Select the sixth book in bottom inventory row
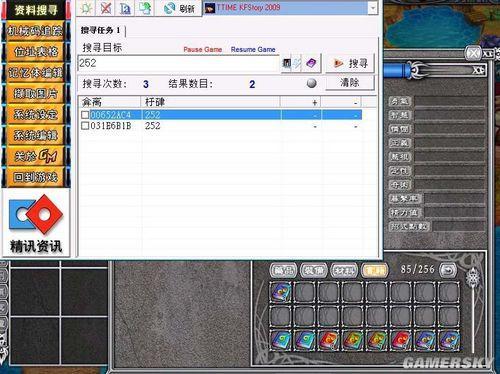Viewport: 500px width, 374px height. [401, 341]
